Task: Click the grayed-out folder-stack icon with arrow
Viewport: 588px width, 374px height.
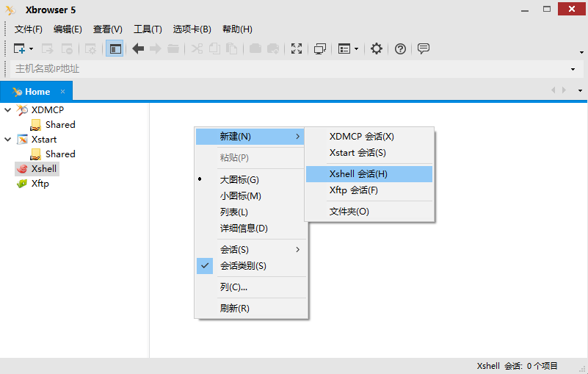Action: (x=273, y=48)
